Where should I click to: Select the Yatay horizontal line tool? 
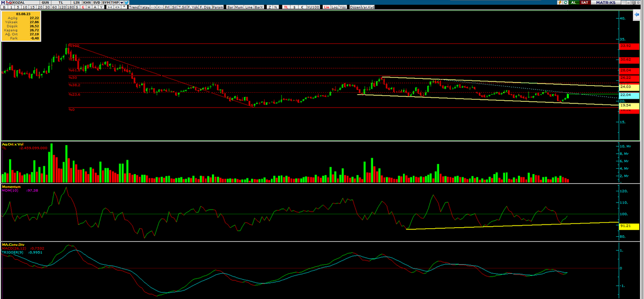pos(144,7)
